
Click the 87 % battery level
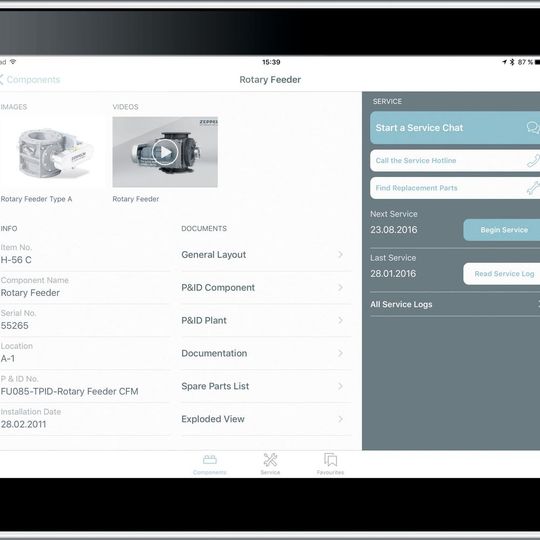(525, 62)
